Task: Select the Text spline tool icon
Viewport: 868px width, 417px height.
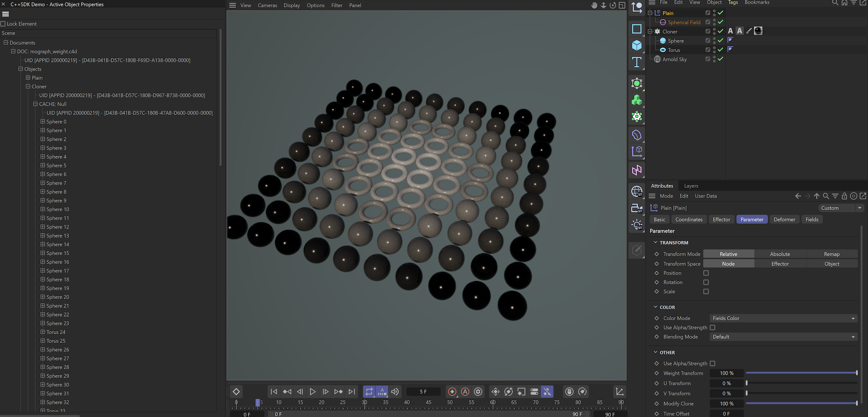Action: pyautogui.click(x=637, y=62)
